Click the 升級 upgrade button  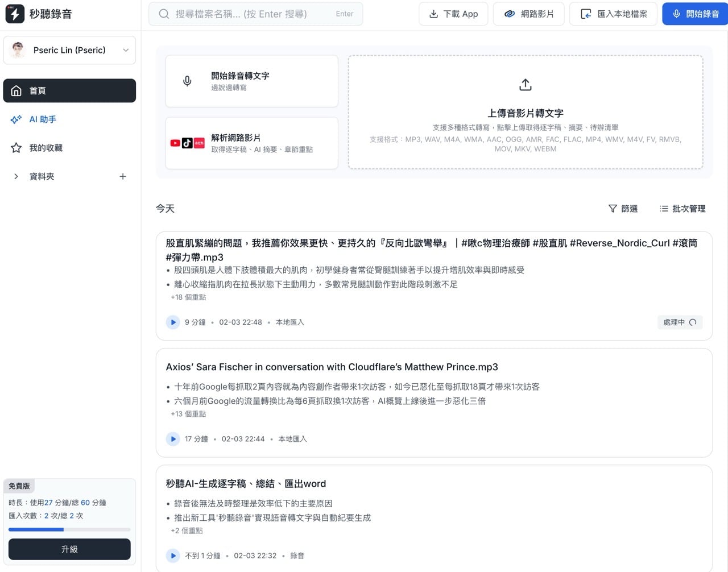pos(69,549)
